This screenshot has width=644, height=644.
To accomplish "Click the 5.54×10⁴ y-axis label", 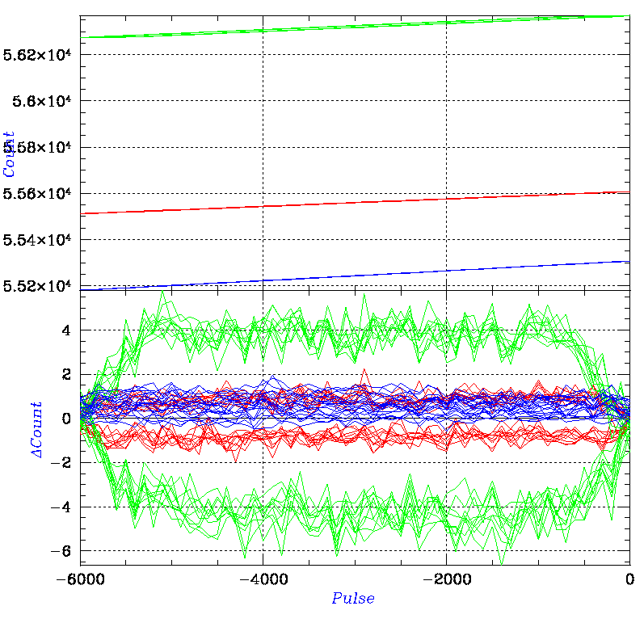I will (x=37, y=239).
